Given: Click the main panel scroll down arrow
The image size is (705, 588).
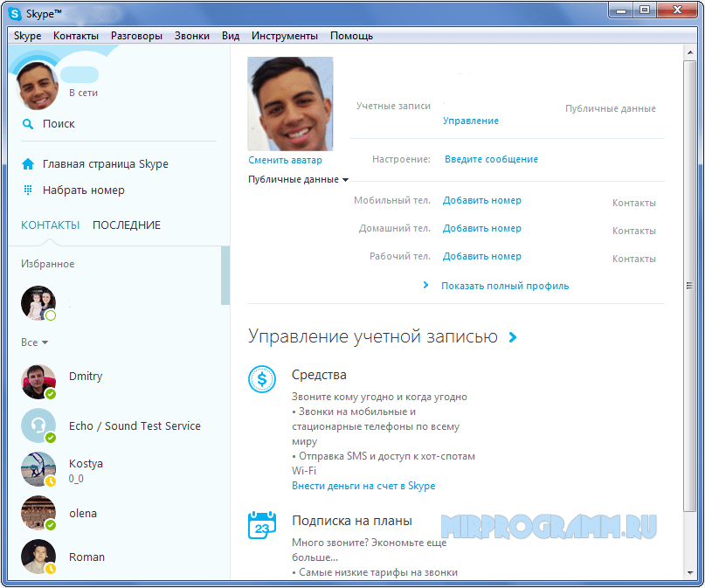Looking at the screenshot, I should [690, 573].
